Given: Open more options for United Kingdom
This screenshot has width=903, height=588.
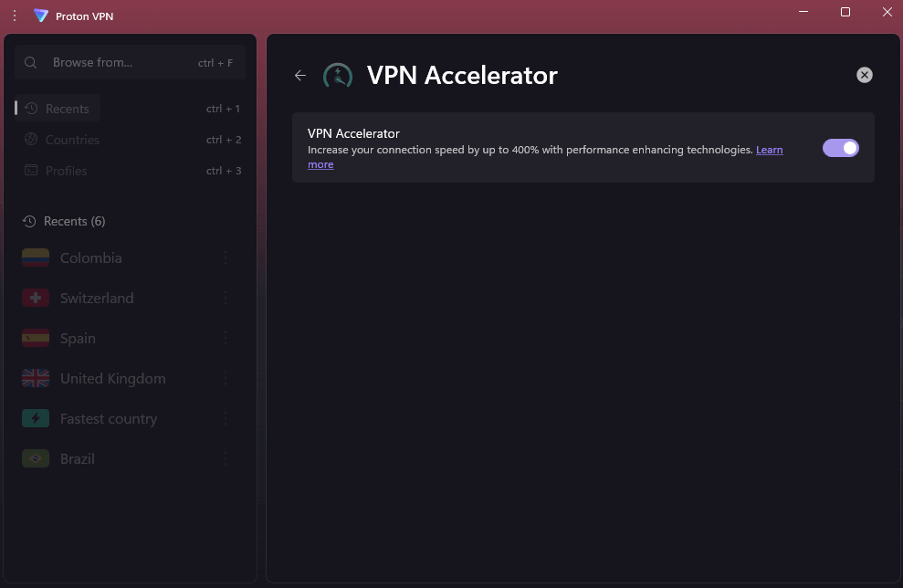Looking at the screenshot, I should 226,378.
